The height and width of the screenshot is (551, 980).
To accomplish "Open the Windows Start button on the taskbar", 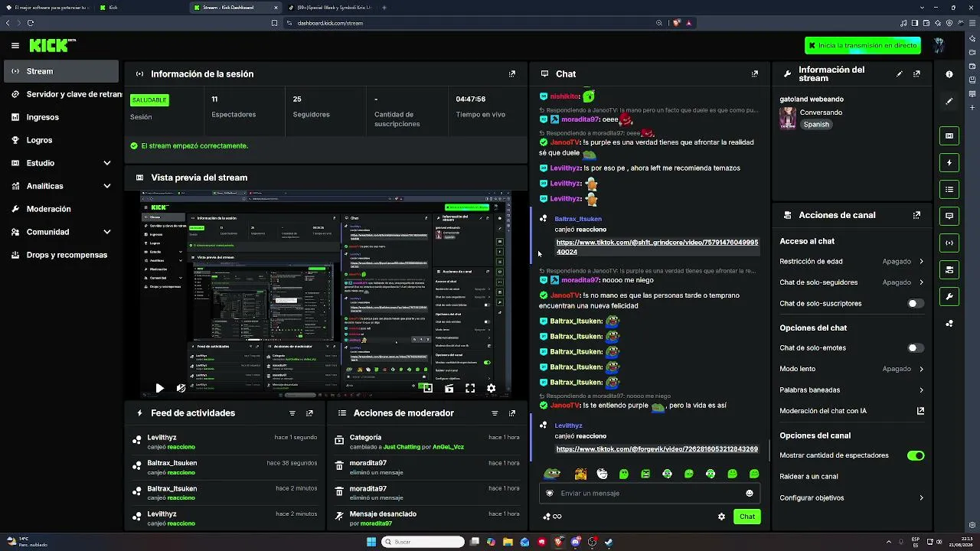I will pos(371,542).
